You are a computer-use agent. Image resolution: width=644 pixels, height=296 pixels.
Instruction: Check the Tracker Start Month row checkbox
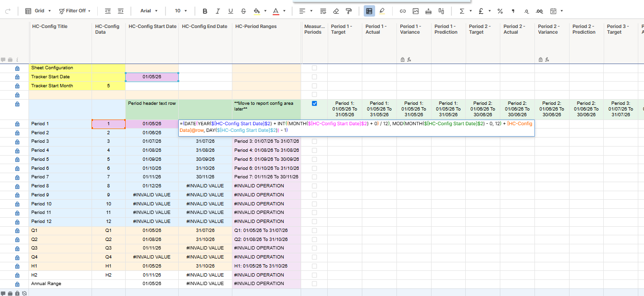(x=314, y=86)
